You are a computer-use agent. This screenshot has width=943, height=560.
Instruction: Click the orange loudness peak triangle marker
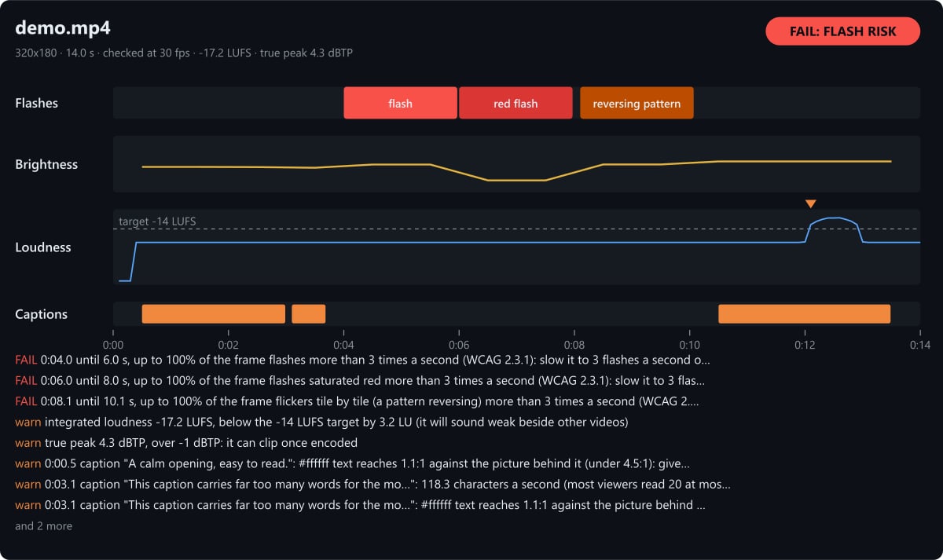point(811,204)
